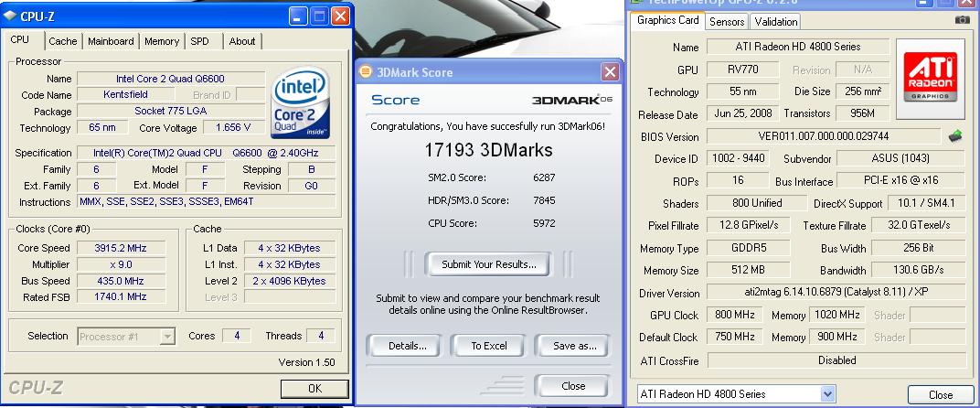Click the Memory Type value GDDR5
Image resolution: width=980 pixels, height=408 pixels.
[748, 248]
